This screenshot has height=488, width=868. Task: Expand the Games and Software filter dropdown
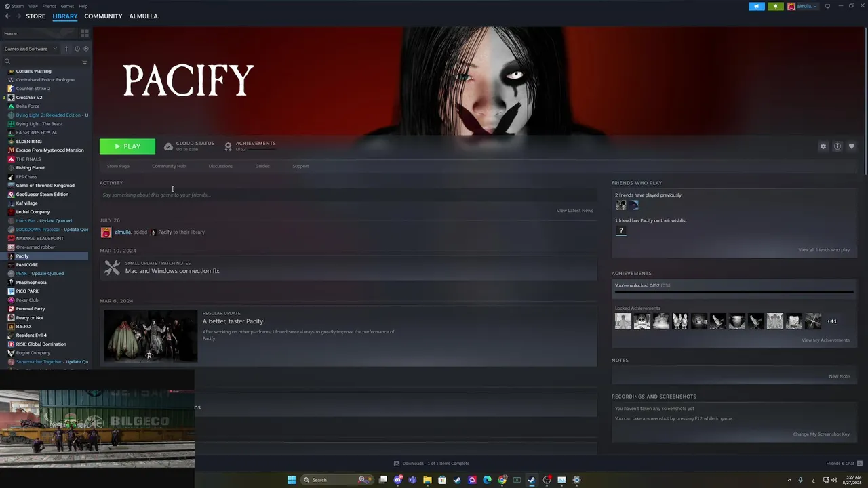(29, 49)
